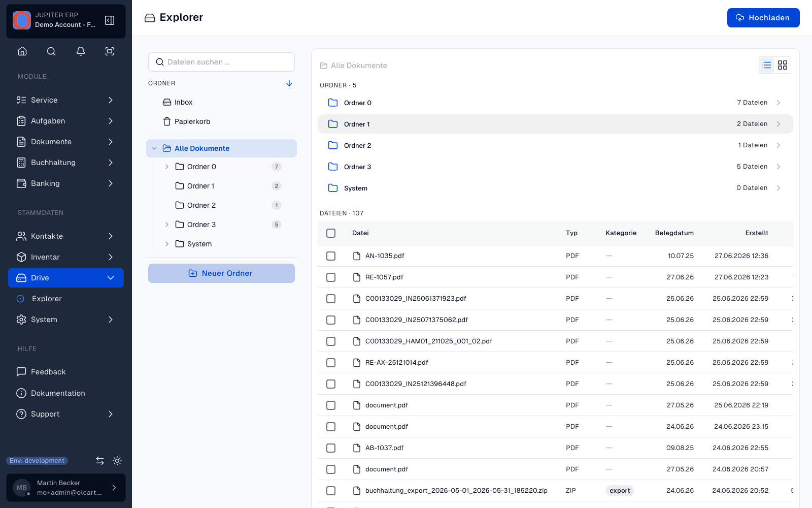812x508 pixels.
Task: Click file icon of AN-1035.pdf
Action: click(x=357, y=256)
